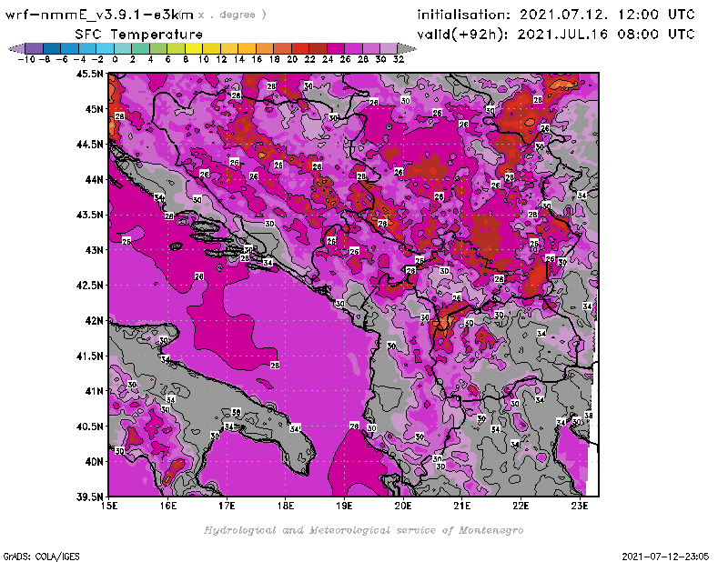This screenshot has width=728, height=562.
Task: Click the 16E longitude axis label
Action: tap(168, 506)
